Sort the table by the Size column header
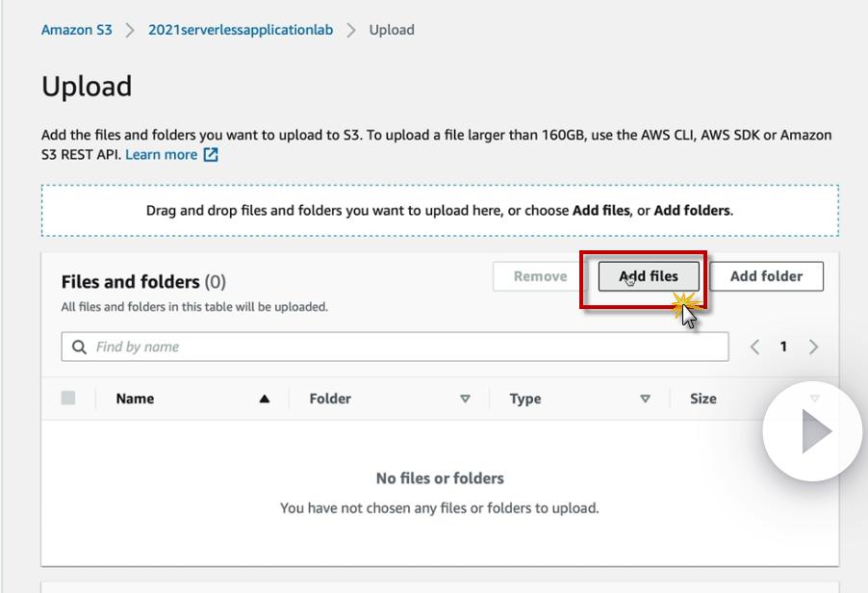868x593 pixels. (703, 399)
